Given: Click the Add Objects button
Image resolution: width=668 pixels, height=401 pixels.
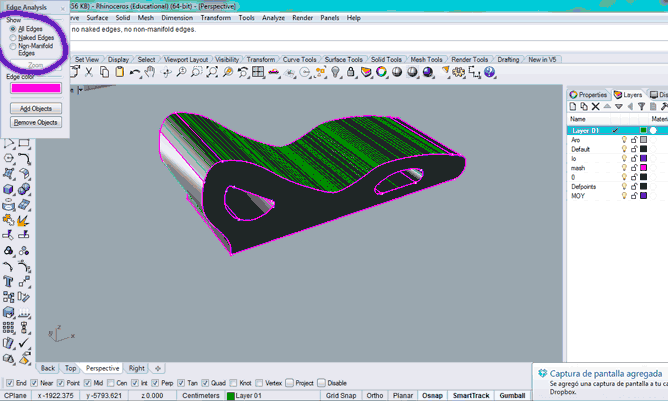Looking at the screenshot, I should click(36, 109).
